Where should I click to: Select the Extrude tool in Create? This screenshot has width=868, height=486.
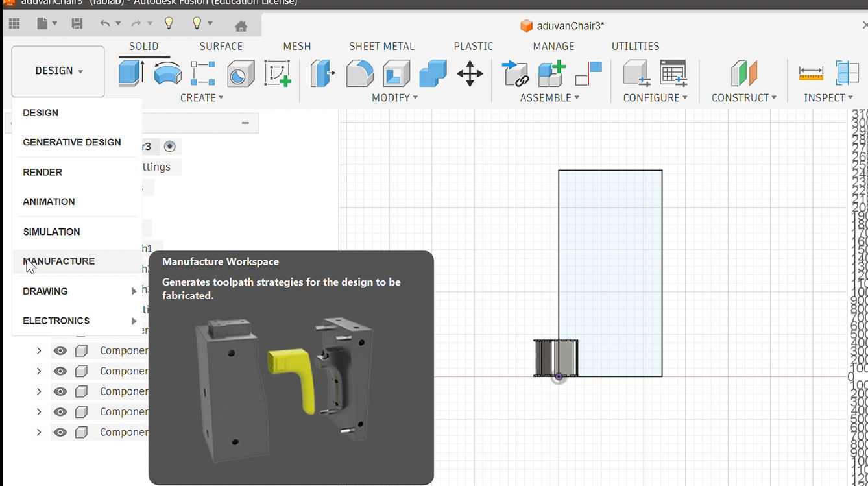[132, 73]
